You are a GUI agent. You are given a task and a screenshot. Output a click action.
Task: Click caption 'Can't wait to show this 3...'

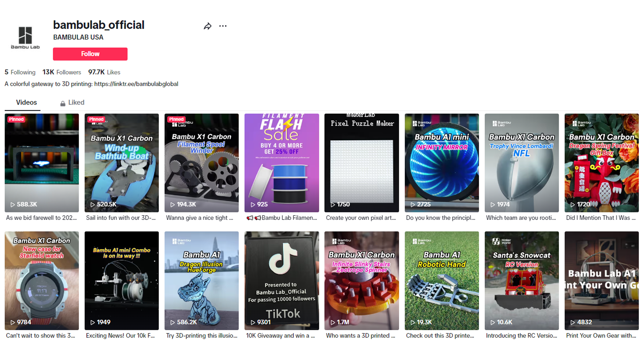pos(41,336)
